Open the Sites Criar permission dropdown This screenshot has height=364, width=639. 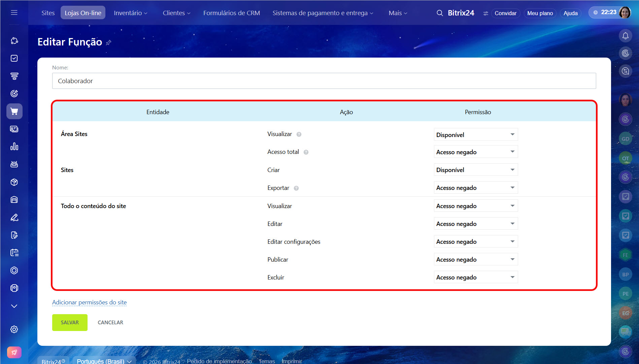pos(475,170)
